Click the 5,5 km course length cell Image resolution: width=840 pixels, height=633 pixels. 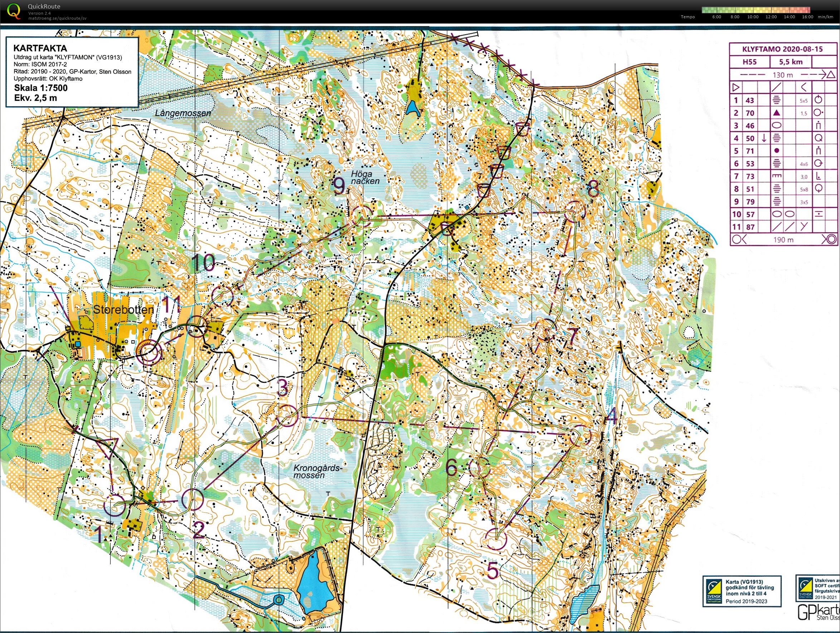tap(791, 62)
